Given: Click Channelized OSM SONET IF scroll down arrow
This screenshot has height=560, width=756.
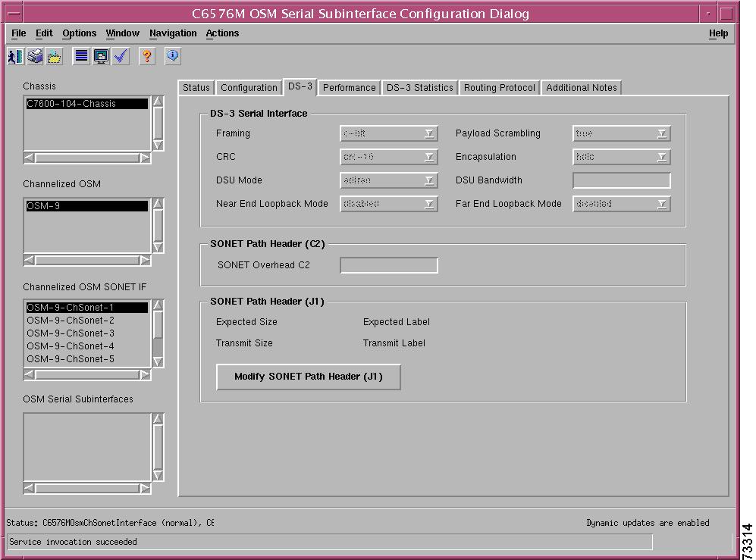Looking at the screenshot, I should click(158, 361).
